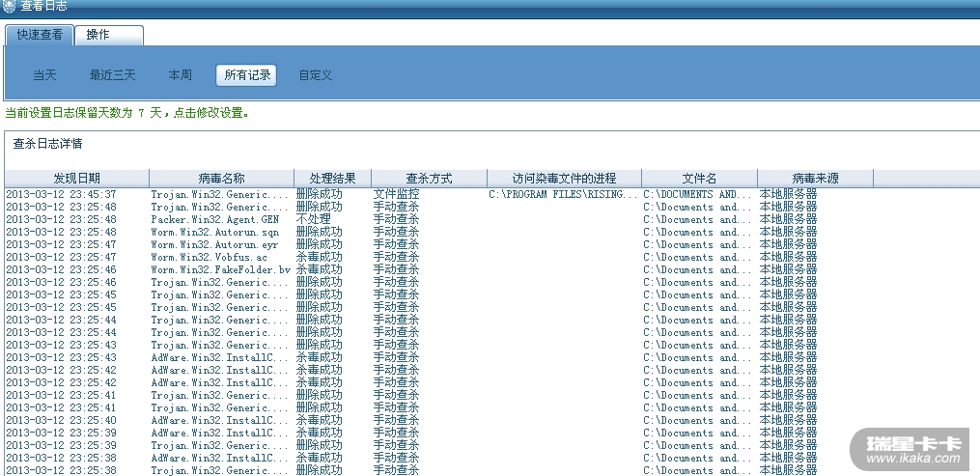Screen dimensions: 980x476
Task: Sort by 处理结果 column header
Action: coord(332,178)
